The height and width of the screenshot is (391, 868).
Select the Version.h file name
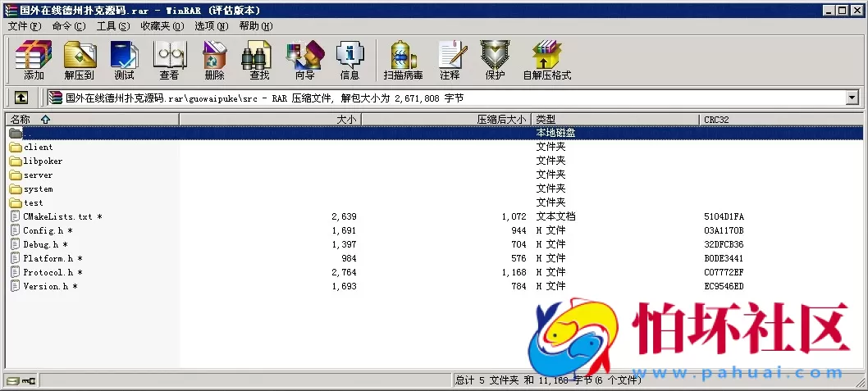point(45,286)
